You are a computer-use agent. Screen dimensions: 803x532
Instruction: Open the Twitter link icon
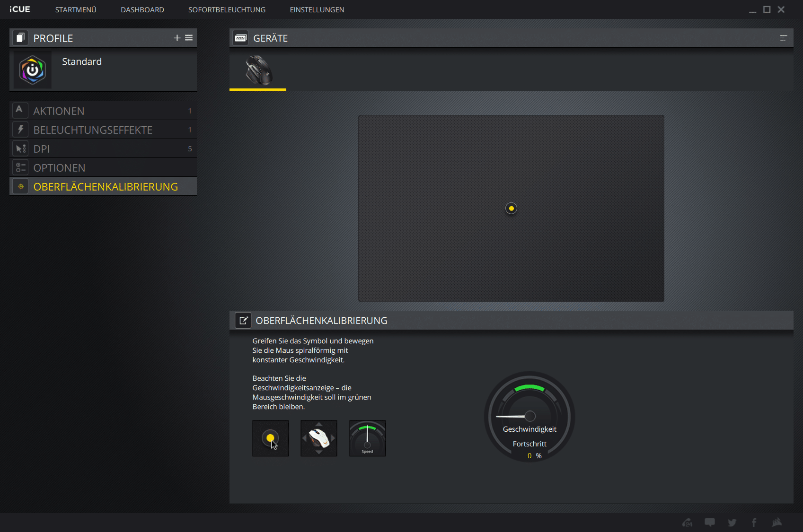732,523
